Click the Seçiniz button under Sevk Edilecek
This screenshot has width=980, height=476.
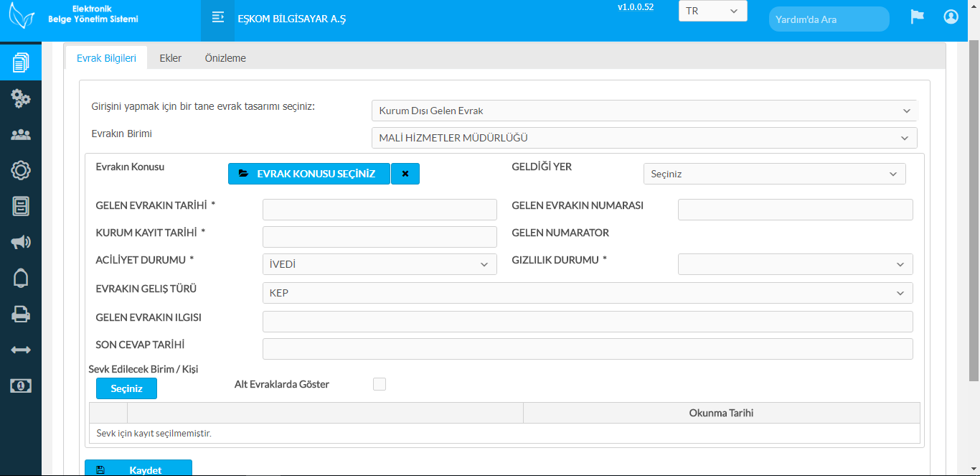point(126,388)
